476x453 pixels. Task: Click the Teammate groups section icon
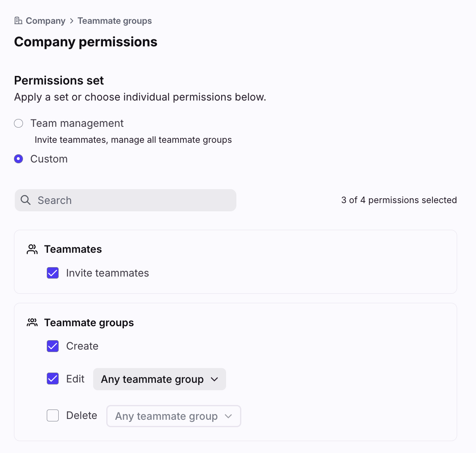click(32, 323)
